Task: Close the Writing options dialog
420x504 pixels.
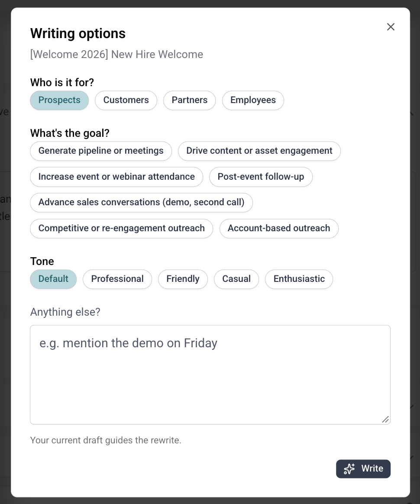Action: (x=391, y=27)
